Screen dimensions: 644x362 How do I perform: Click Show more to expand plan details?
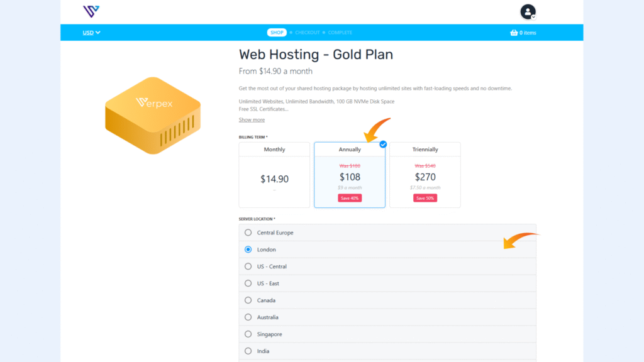252,119
